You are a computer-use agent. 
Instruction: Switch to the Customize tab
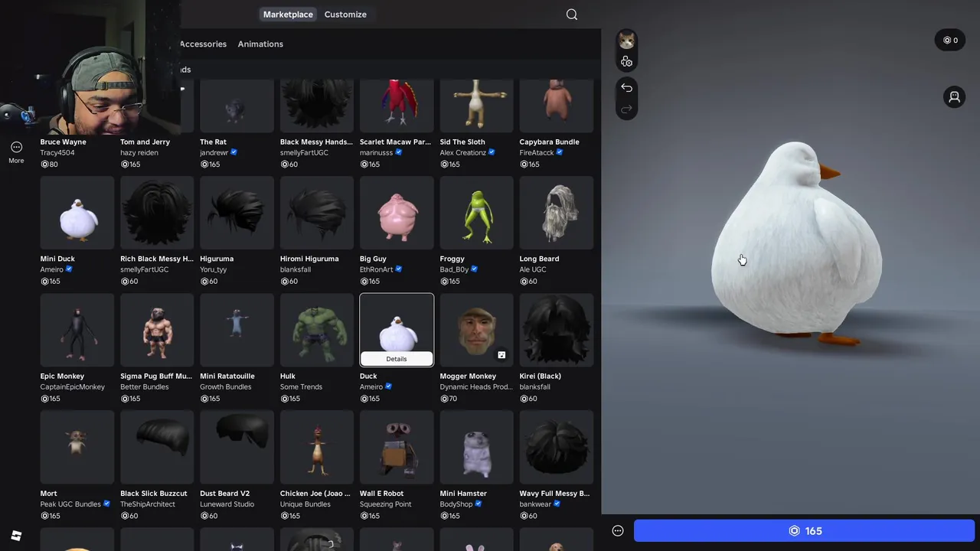coord(345,15)
